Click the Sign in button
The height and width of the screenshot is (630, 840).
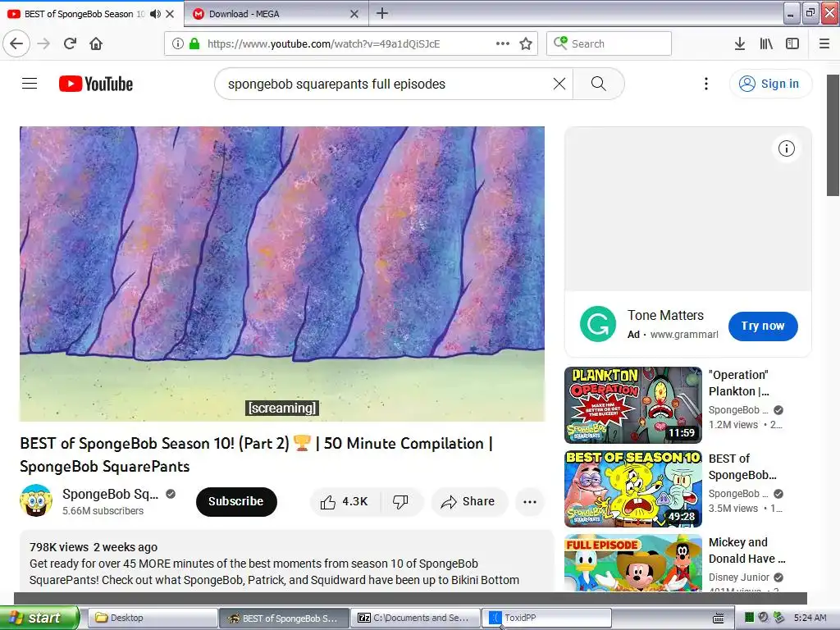770,84
